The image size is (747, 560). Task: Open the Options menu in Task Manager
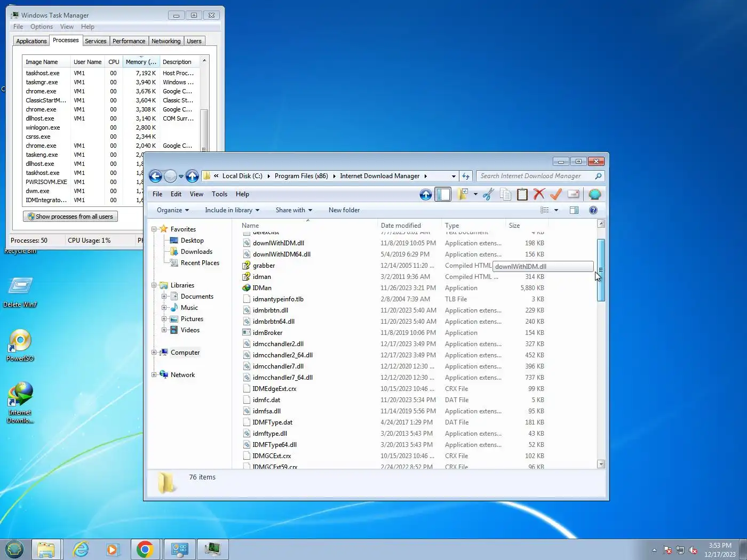point(42,27)
